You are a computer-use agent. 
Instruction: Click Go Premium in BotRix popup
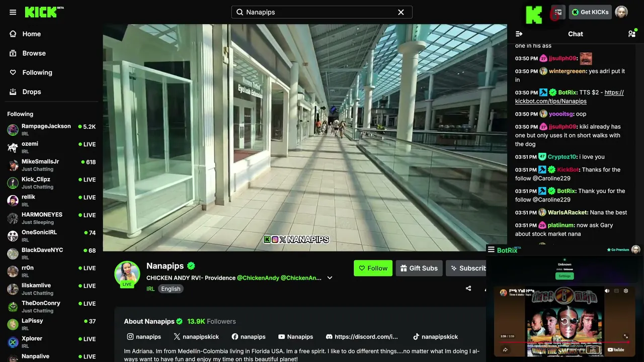(618, 250)
